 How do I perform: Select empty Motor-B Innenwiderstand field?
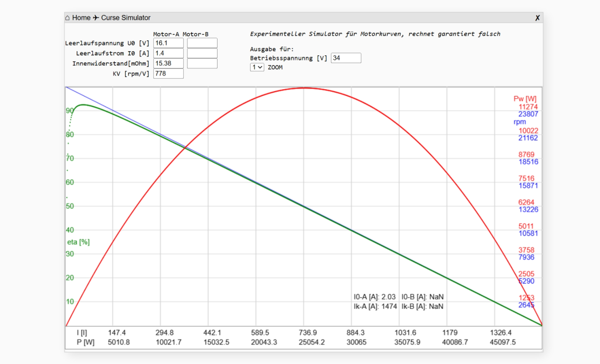coord(202,63)
